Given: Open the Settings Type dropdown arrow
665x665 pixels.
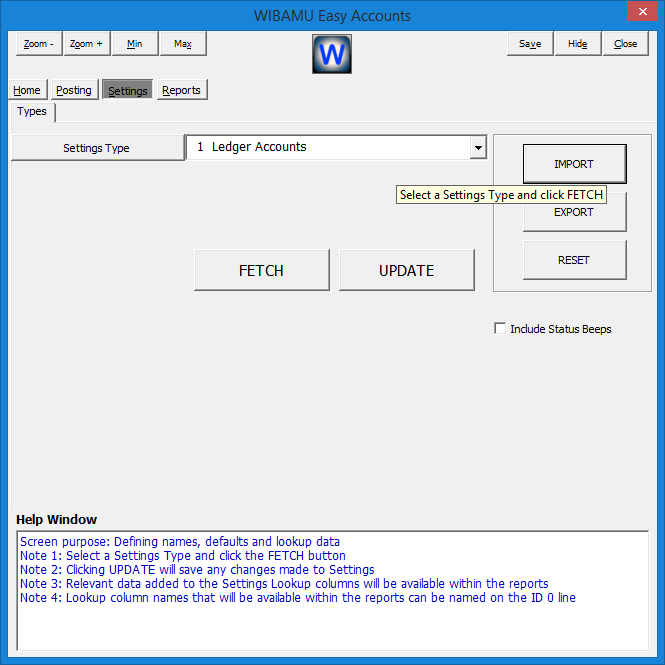Looking at the screenshot, I should pyautogui.click(x=478, y=148).
